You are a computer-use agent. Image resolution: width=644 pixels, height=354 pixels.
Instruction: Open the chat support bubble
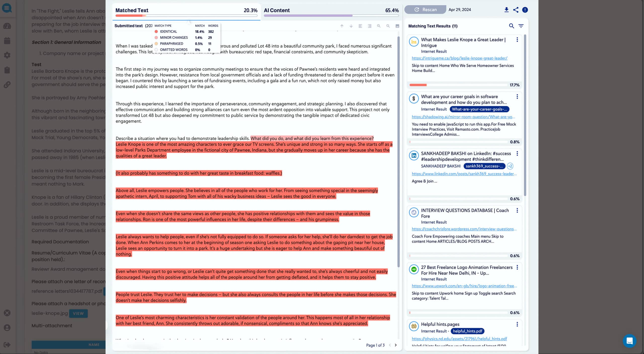630,341
